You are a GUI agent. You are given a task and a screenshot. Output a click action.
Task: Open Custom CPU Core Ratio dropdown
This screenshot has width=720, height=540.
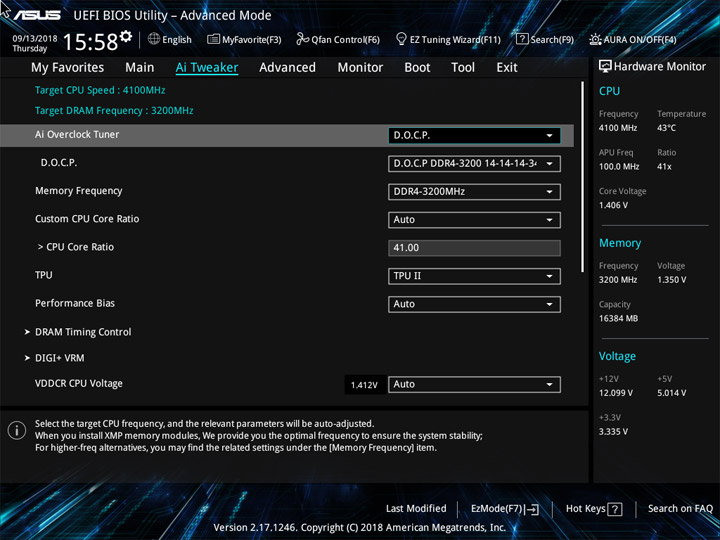point(474,220)
